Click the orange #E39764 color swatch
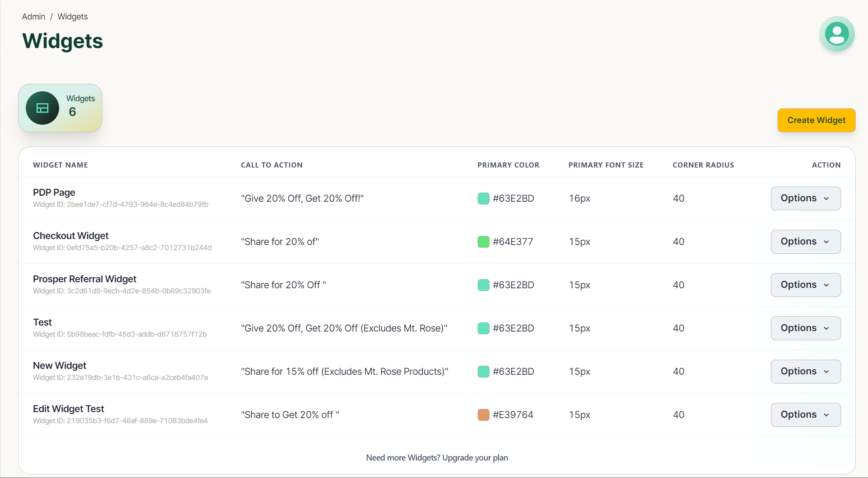The width and height of the screenshot is (868, 478). (x=483, y=414)
